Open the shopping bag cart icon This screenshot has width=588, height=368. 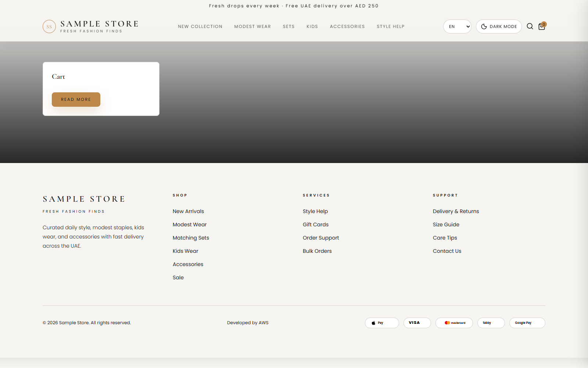[542, 26]
